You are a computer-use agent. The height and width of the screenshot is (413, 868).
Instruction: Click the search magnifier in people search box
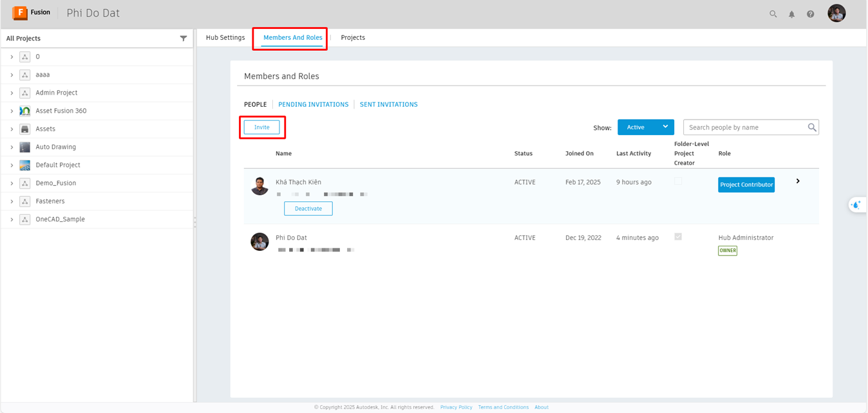pyautogui.click(x=812, y=127)
